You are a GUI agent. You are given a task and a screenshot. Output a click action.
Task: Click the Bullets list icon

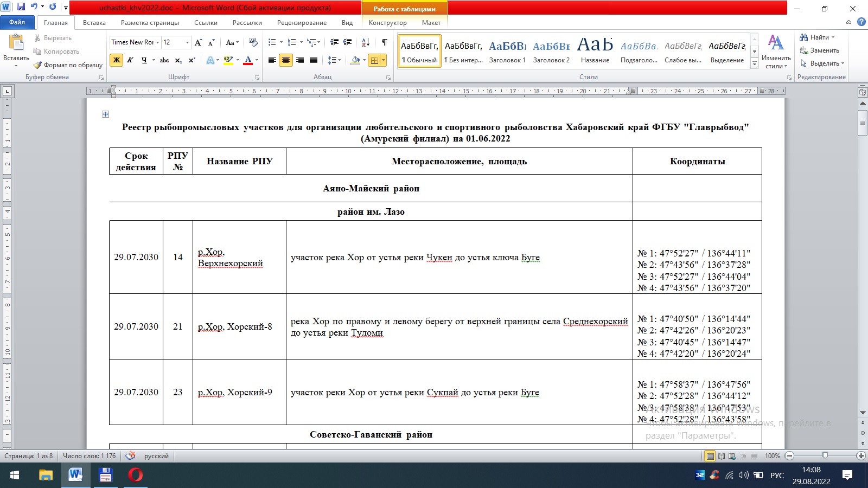pos(272,42)
